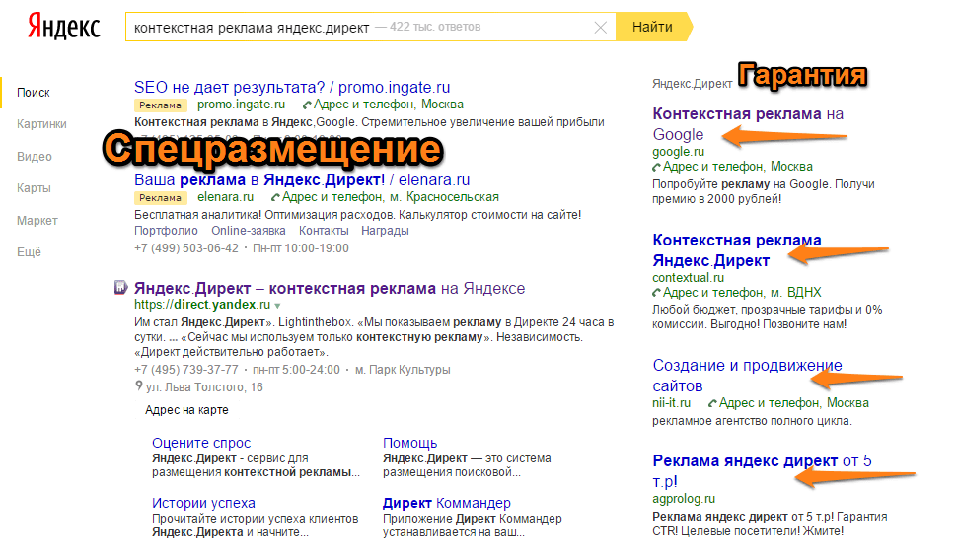Open the Online-заявка sitelink

pos(248,231)
